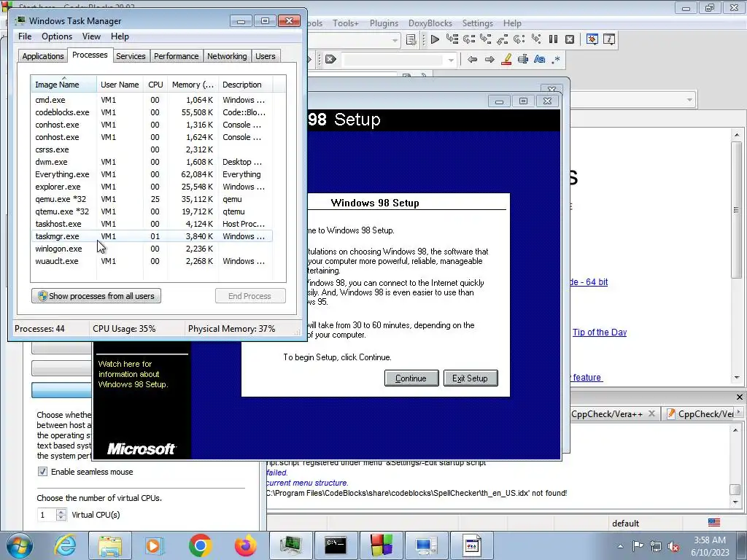Click Exit Setup in Windows 98 Setup

(x=471, y=378)
